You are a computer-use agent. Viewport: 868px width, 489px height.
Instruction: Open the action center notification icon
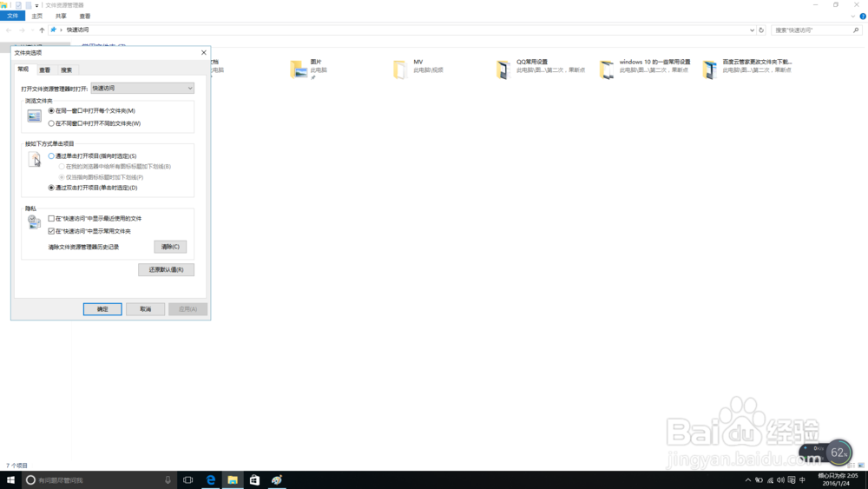point(792,480)
